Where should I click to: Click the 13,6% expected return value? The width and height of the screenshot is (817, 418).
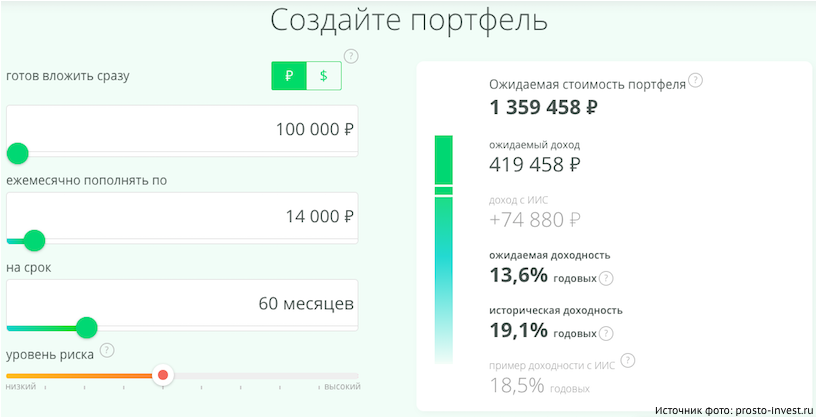[518, 275]
